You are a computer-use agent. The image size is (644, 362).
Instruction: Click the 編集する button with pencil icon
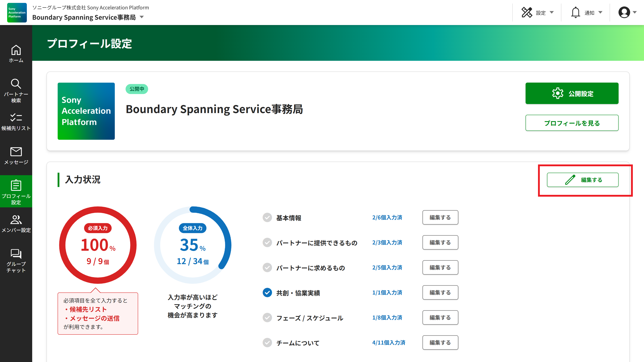[x=583, y=180]
